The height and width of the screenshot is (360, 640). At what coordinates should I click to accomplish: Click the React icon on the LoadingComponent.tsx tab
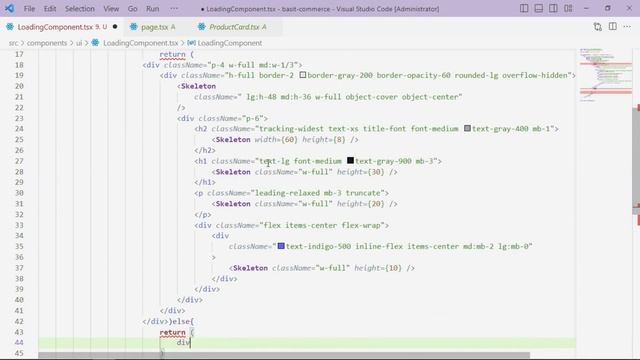(10, 27)
